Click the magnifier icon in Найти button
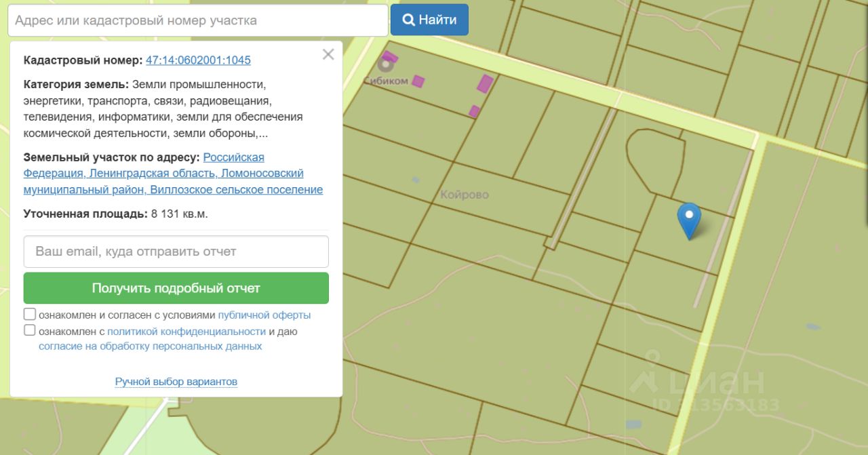The width and height of the screenshot is (868, 455). (x=408, y=20)
